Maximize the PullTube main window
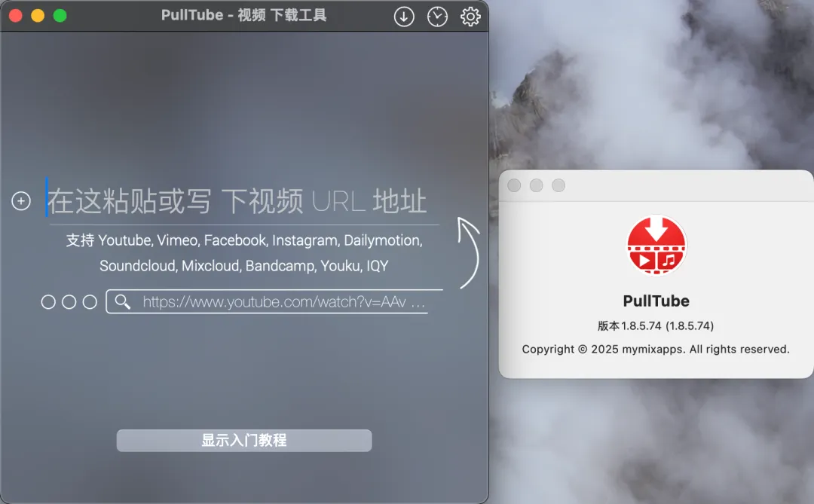814x504 pixels. pos(60,16)
